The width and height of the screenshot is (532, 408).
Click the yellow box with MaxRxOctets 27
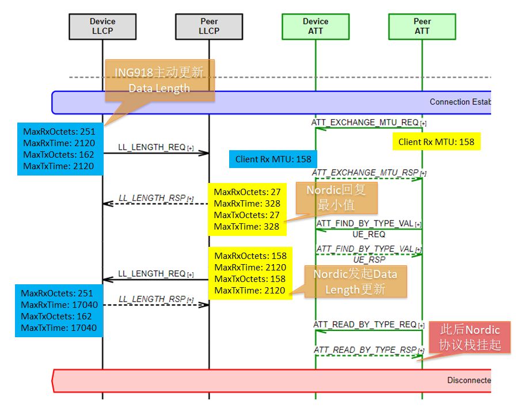pyautogui.click(x=246, y=209)
